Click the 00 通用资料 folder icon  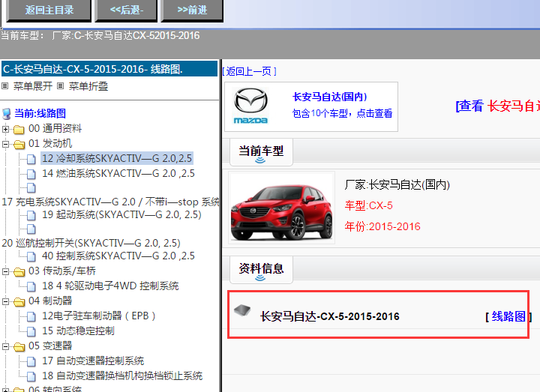(x=19, y=130)
